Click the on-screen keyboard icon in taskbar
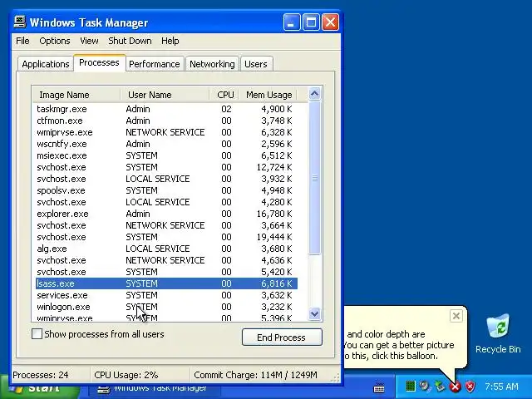Screen dimensions: 532x399 pyautogui.click(x=379, y=387)
